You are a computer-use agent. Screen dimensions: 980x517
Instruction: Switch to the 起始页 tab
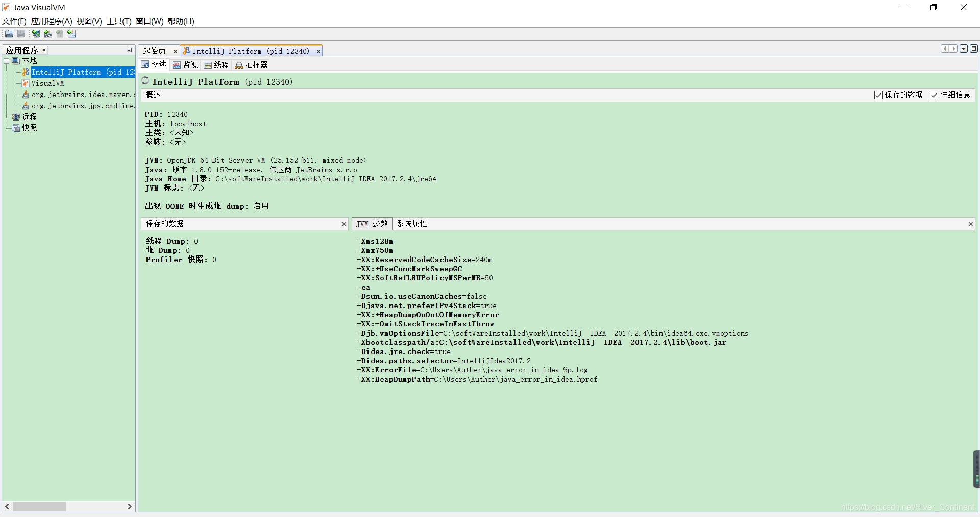155,51
